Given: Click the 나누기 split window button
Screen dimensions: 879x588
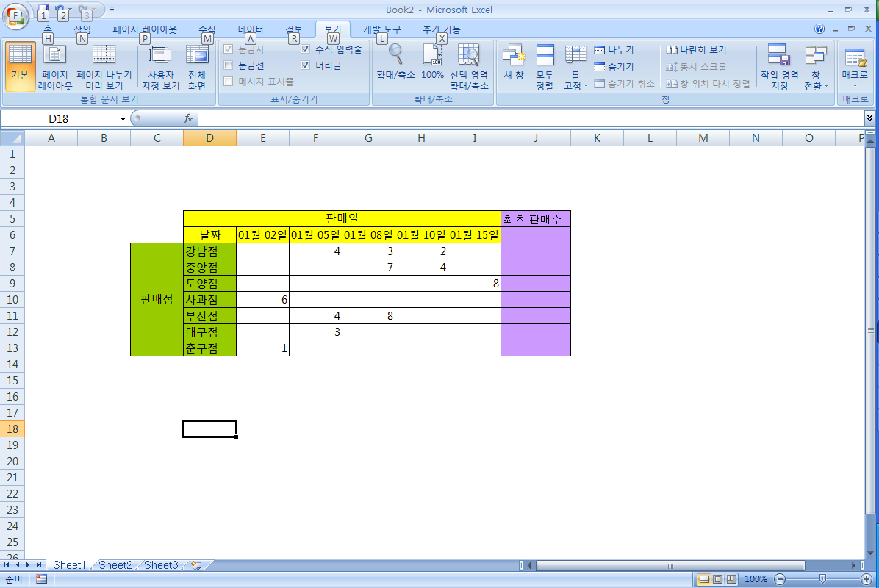Looking at the screenshot, I should click(x=614, y=50).
